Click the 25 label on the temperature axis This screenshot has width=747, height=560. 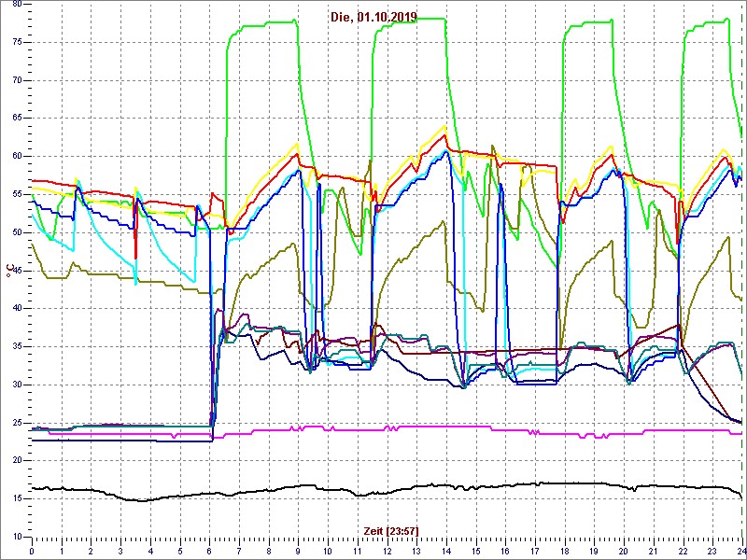(15, 423)
